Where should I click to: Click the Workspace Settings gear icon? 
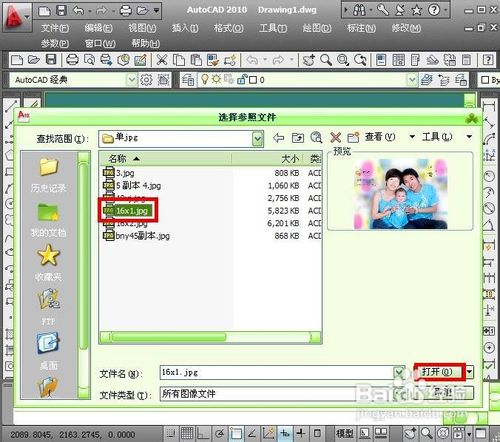[x=146, y=80]
